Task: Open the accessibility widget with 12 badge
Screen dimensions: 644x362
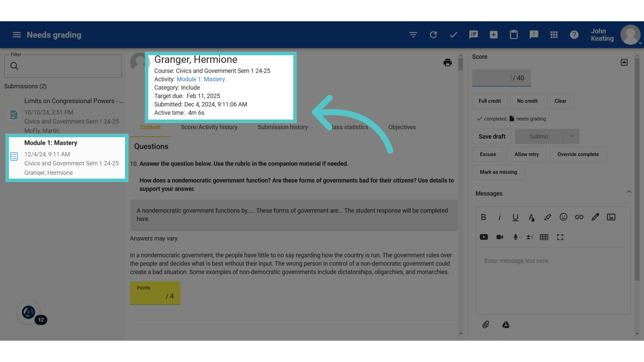Action: (29, 312)
